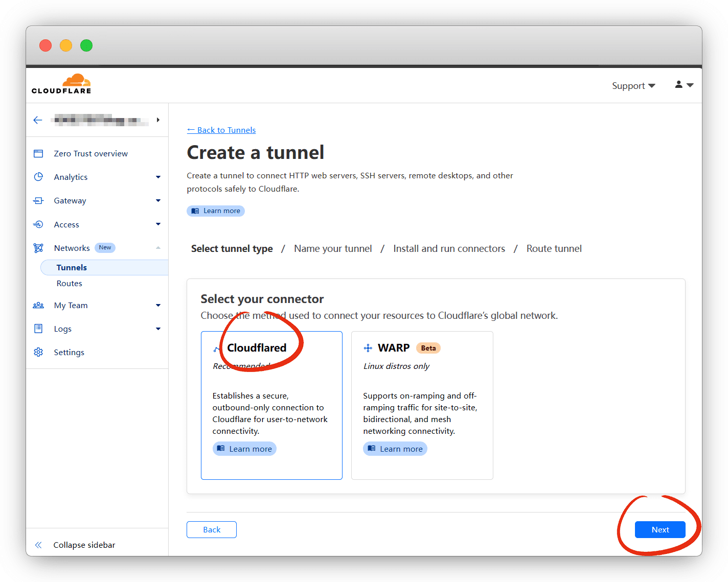Click the Networks icon in sidebar
Image resolution: width=728 pixels, height=582 pixels.
(38, 248)
